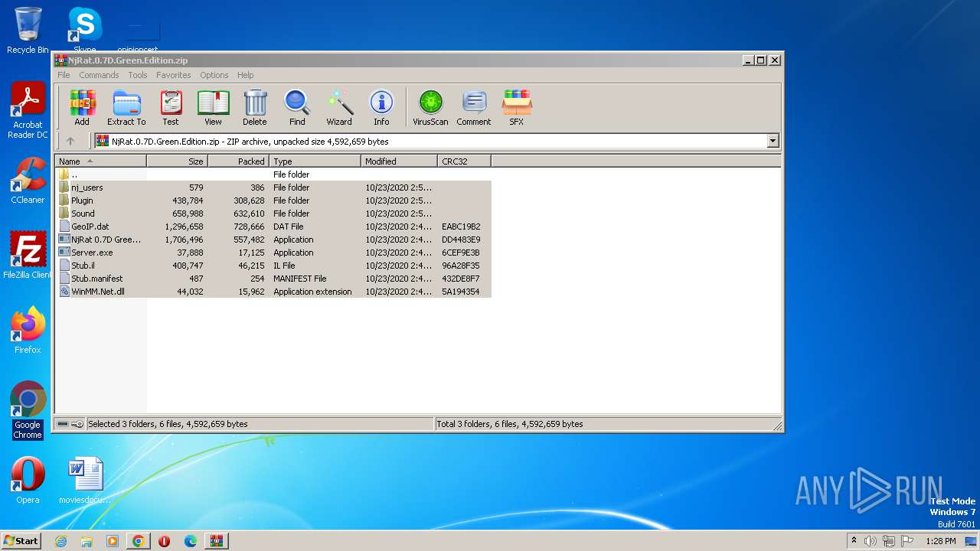Open Firefox desktop shortcut
Screen dimensions: 980x551
click(28, 331)
